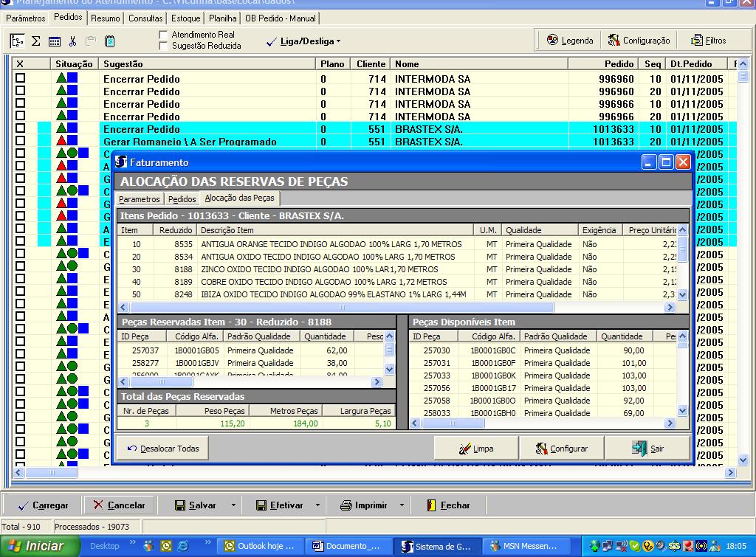
Task: Open Filtros filter settings
Action: (708, 41)
